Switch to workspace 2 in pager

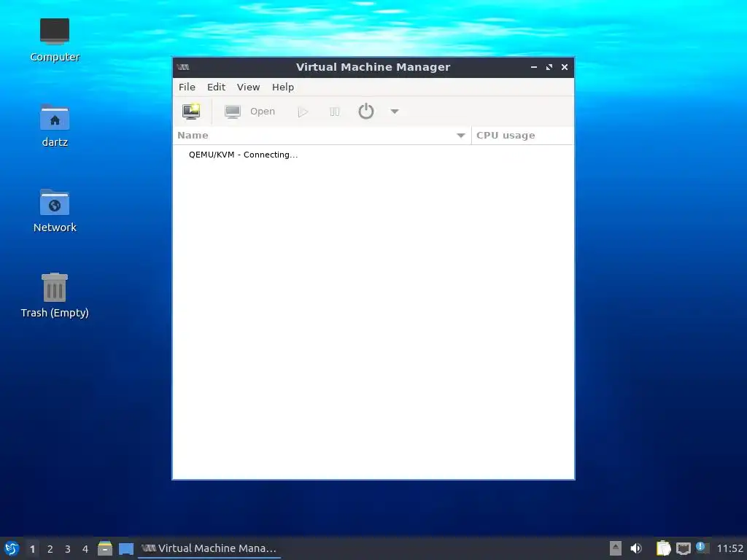(x=50, y=549)
